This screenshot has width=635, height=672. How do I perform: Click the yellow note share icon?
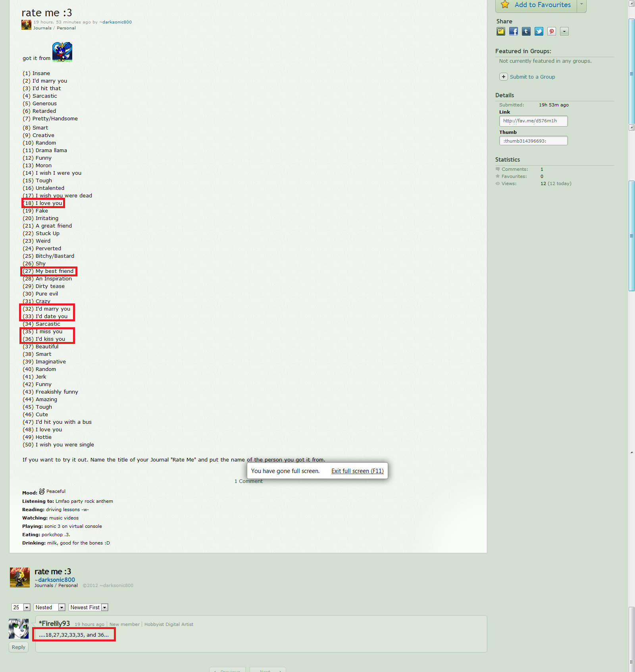click(x=501, y=31)
